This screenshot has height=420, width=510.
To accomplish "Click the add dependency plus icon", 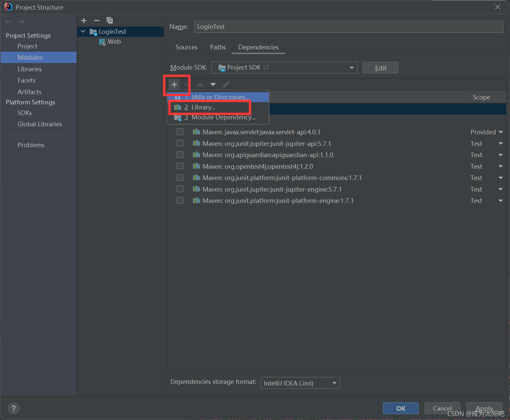I will pyautogui.click(x=174, y=85).
